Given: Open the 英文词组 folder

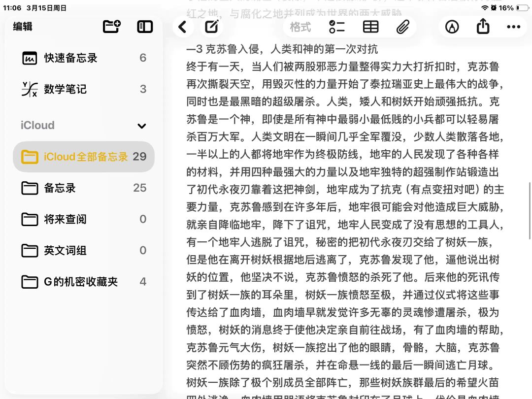Looking at the screenshot, I should click(84, 250).
